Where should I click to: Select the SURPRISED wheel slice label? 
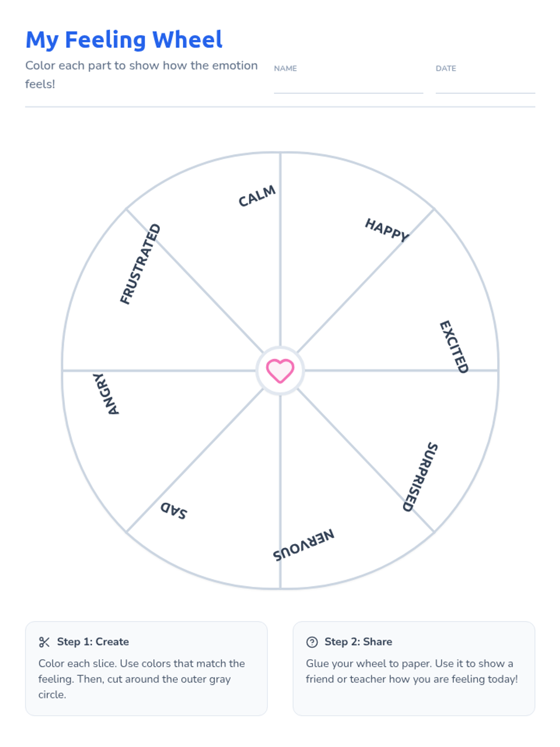(420, 477)
